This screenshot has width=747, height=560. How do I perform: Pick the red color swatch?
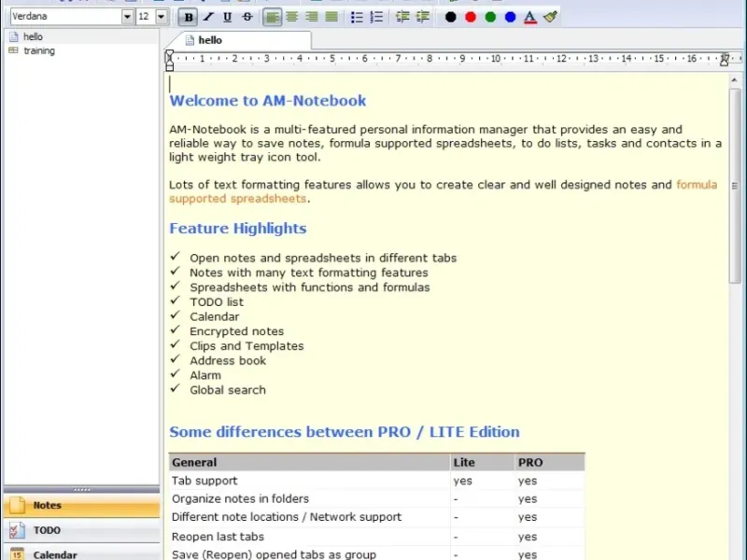tap(471, 17)
